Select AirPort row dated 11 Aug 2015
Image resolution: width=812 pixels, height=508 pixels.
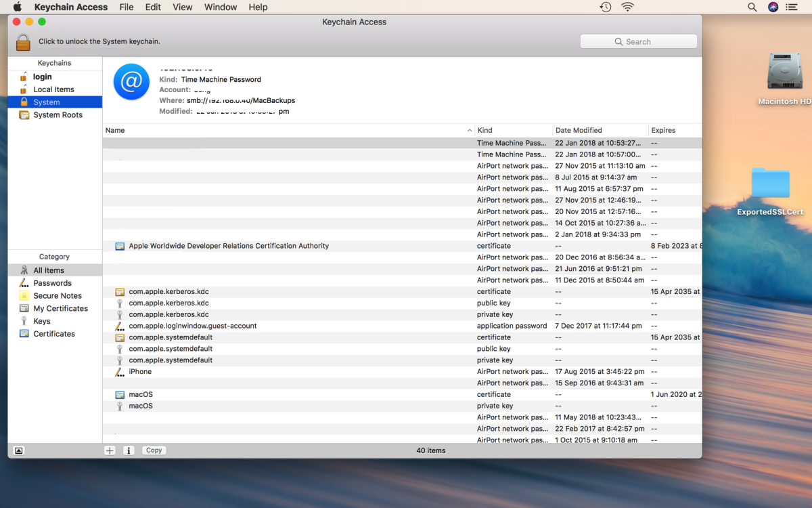(402, 189)
